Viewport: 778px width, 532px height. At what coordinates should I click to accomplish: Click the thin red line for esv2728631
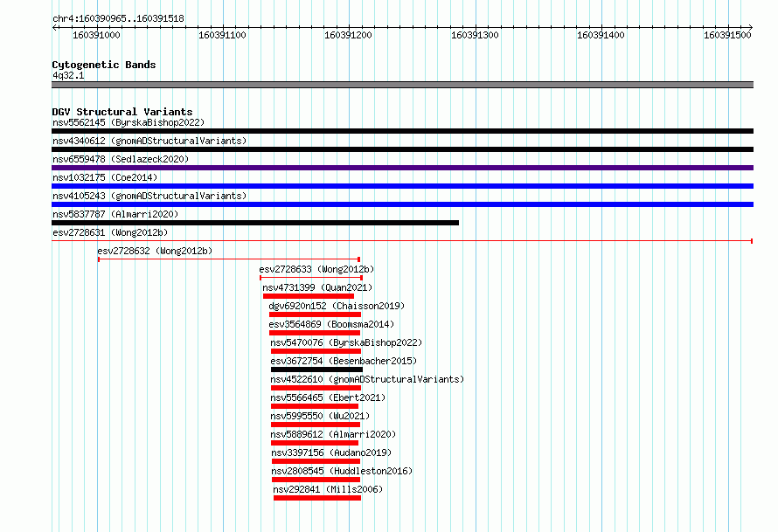(x=402, y=241)
